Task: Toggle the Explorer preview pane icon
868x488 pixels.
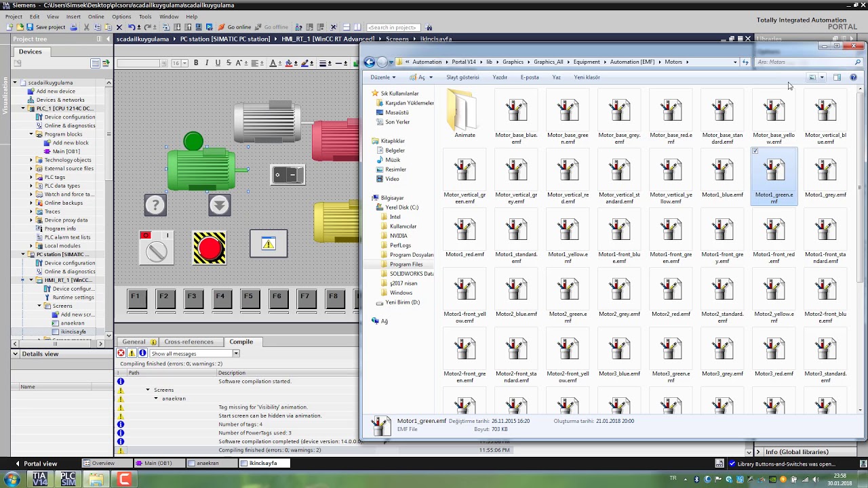Action: pyautogui.click(x=837, y=77)
